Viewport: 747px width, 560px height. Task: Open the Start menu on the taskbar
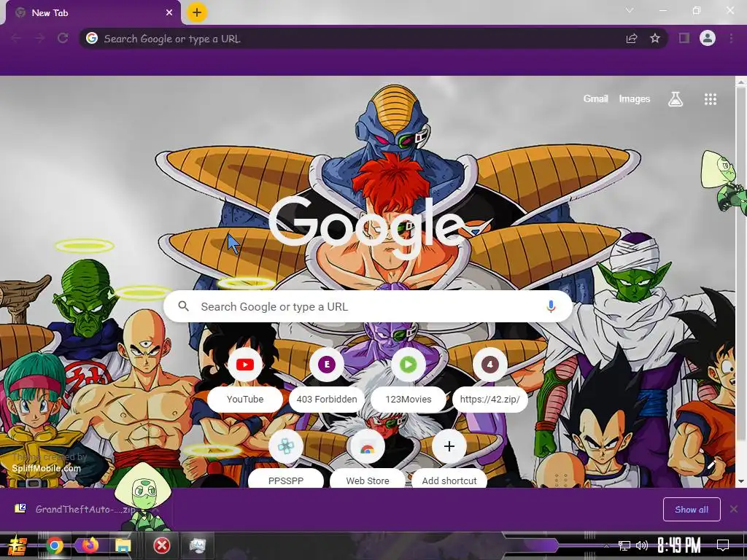(17, 545)
